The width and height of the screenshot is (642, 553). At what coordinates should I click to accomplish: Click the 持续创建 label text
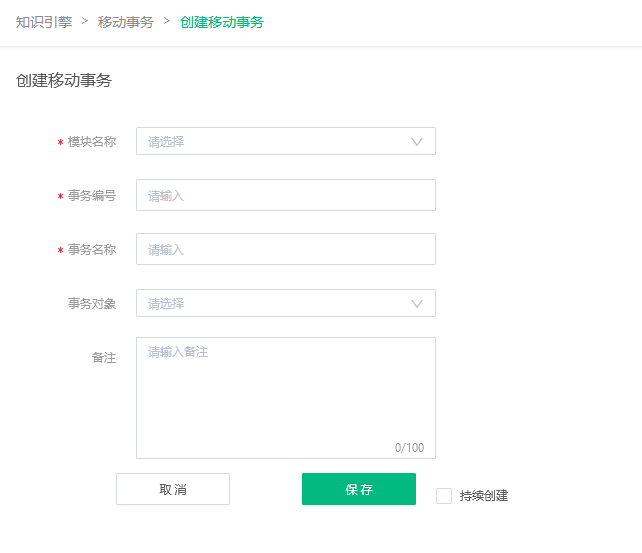pos(484,496)
